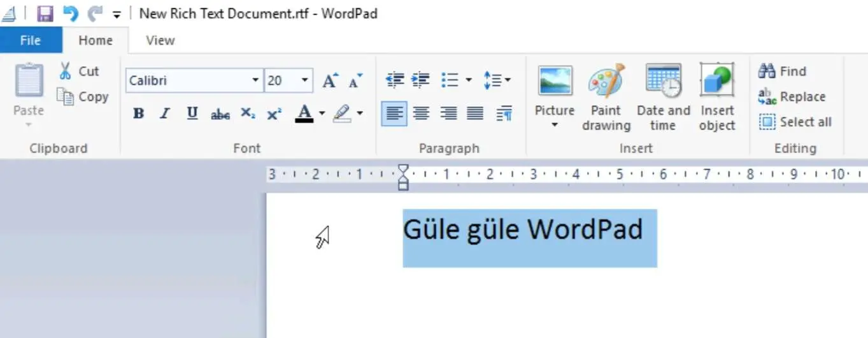868x338 pixels.
Task: Click Select all in Editing group
Action: (795, 122)
